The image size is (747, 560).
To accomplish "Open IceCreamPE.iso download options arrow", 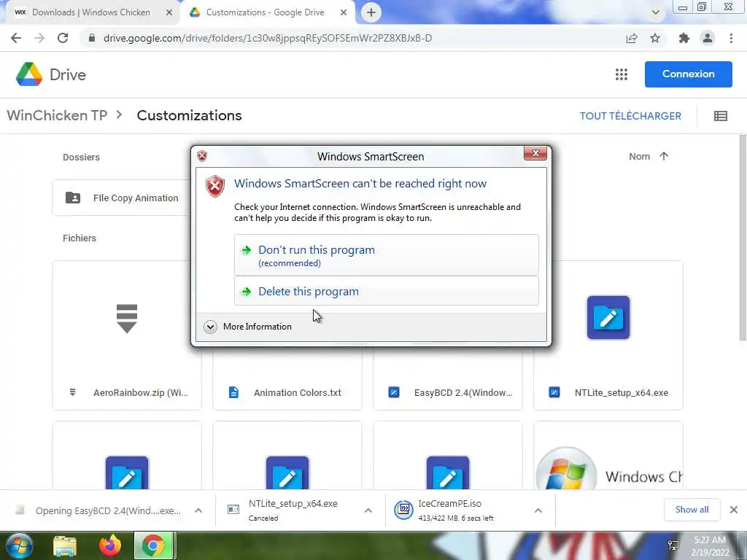I will tap(538, 510).
